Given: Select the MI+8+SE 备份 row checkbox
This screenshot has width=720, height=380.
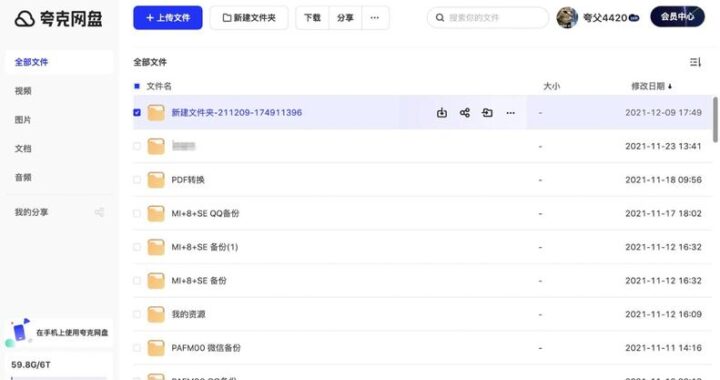Looking at the screenshot, I should pos(137,280).
